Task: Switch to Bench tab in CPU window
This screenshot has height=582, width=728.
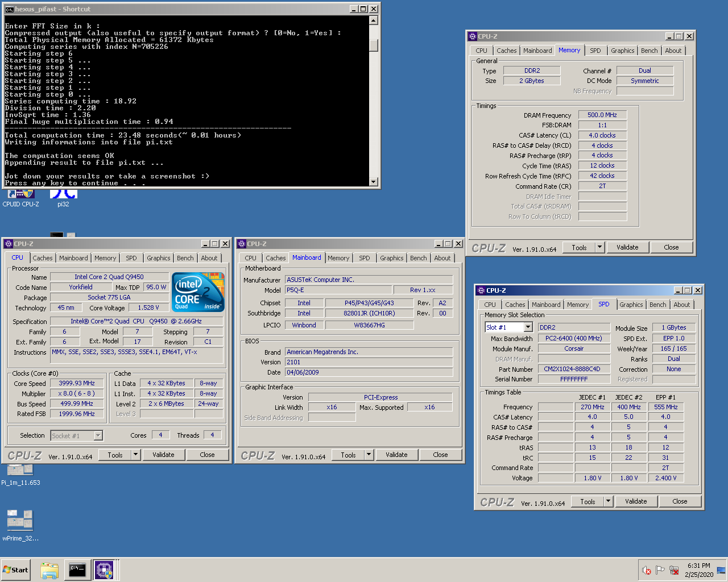Action: pyautogui.click(x=185, y=258)
